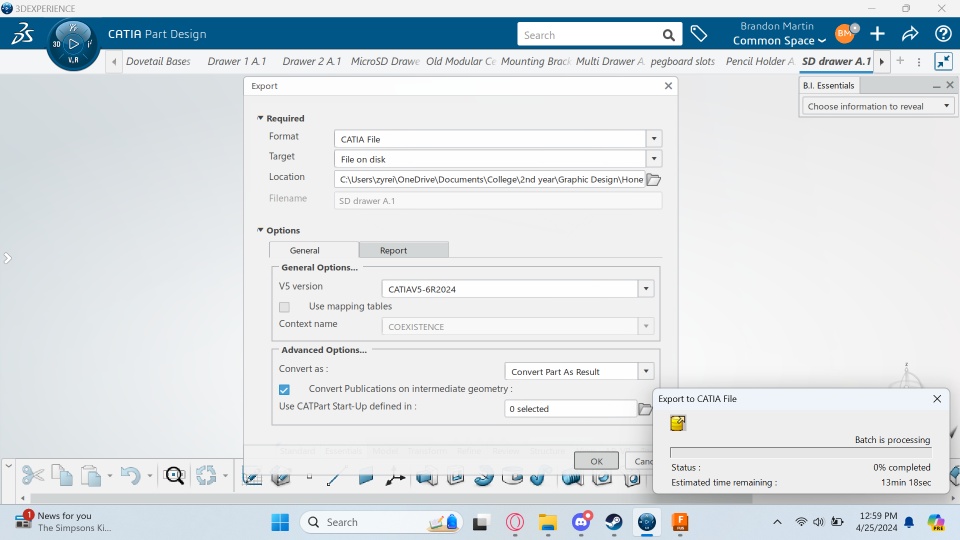Open Steam from the taskbar
960x540 pixels.
tap(613, 522)
